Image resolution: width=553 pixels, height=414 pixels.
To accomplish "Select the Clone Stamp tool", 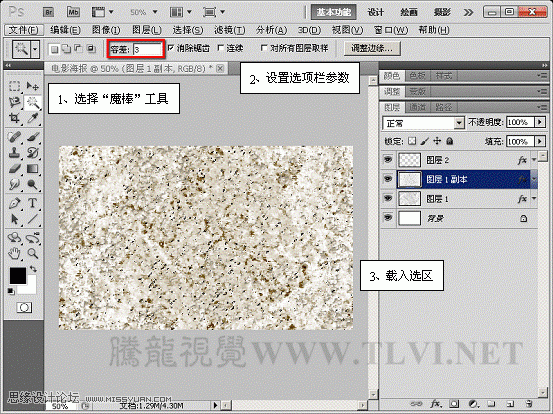I will pos(14,153).
